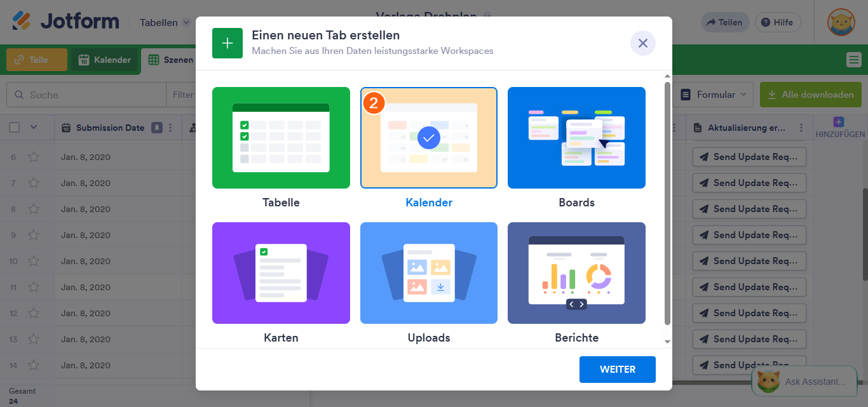Open Ask Assistant chat
The height and width of the screenshot is (407, 868).
click(x=804, y=381)
